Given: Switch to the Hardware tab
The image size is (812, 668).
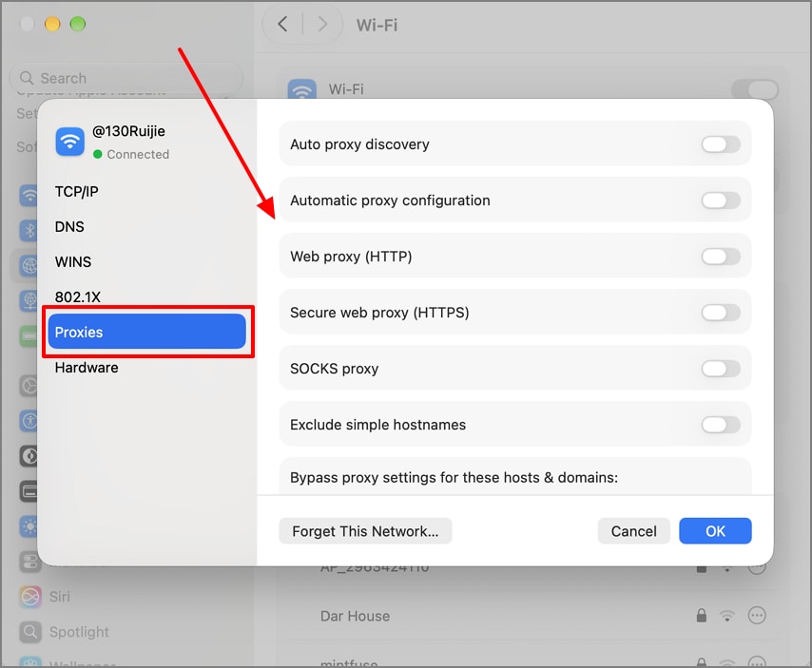Looking at the screenshot, I should click(147, 368).
